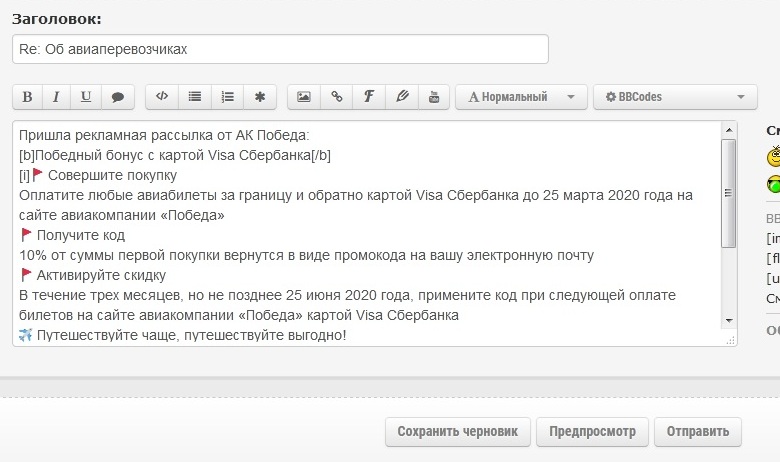
Task: Submit the post with Отправить
Action: [x=698, y=432]
